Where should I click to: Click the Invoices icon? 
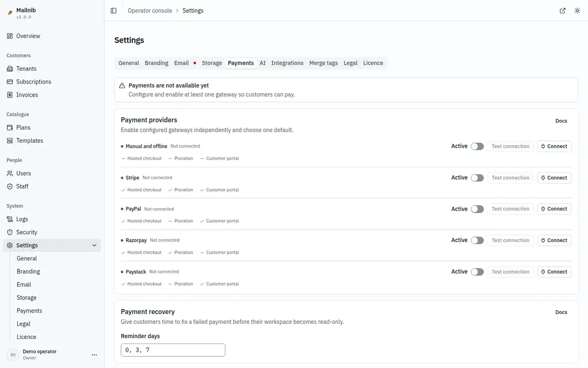coord(10,95)
